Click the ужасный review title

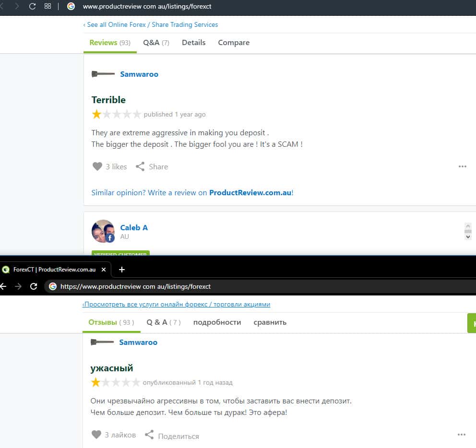pyautogui.click(x=112, y=368)
